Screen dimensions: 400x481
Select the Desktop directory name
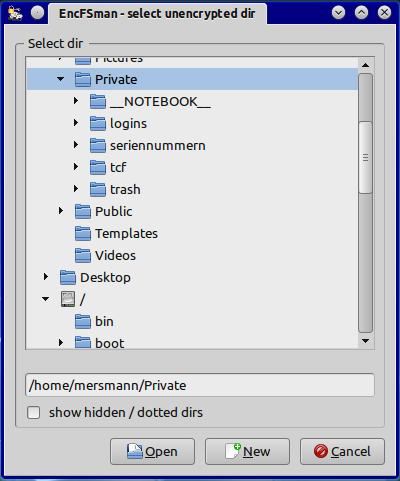(x=105, y=278)
